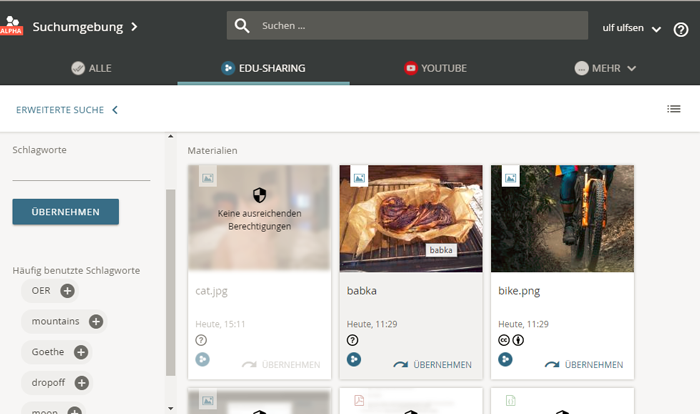Add dropoff tag via plus icon
The width and height of the screenshot is (700, 414).
click(82, 382)
